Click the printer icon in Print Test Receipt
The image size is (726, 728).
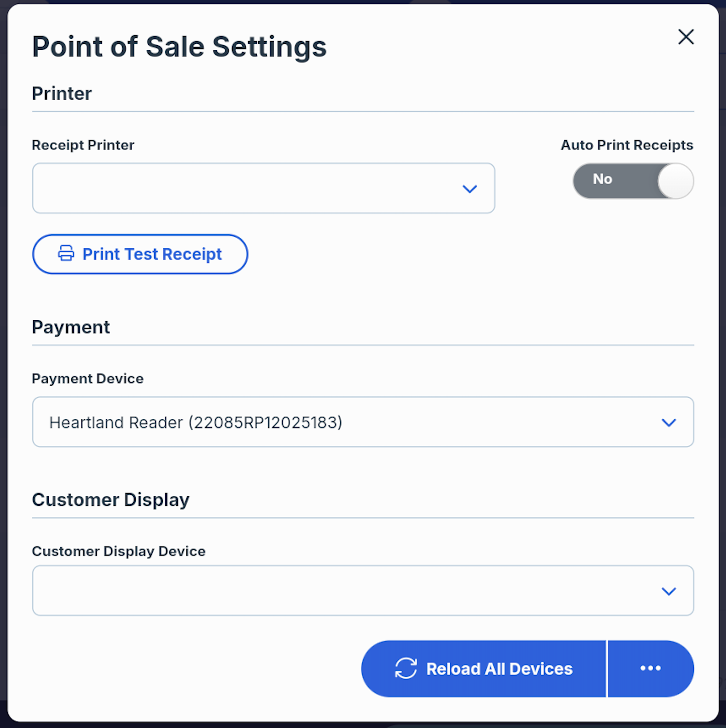tap(66, 253)
